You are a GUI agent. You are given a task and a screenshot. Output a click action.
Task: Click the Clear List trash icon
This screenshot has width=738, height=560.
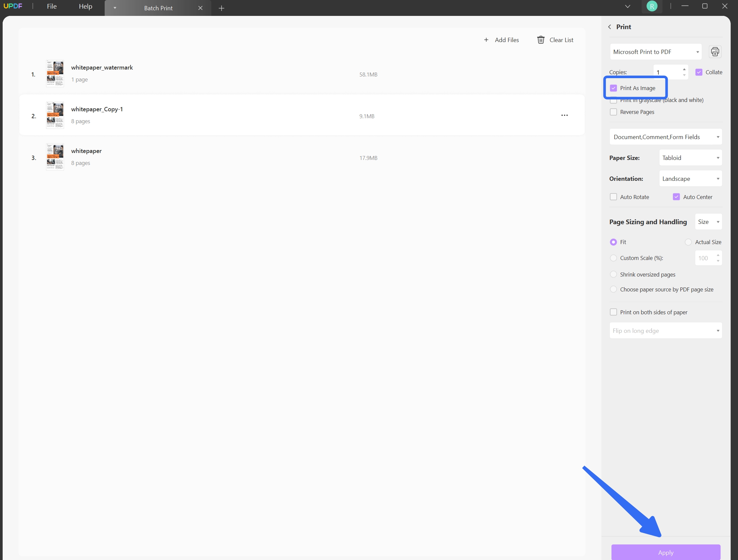pyautogui.click(x=541, y=40)
